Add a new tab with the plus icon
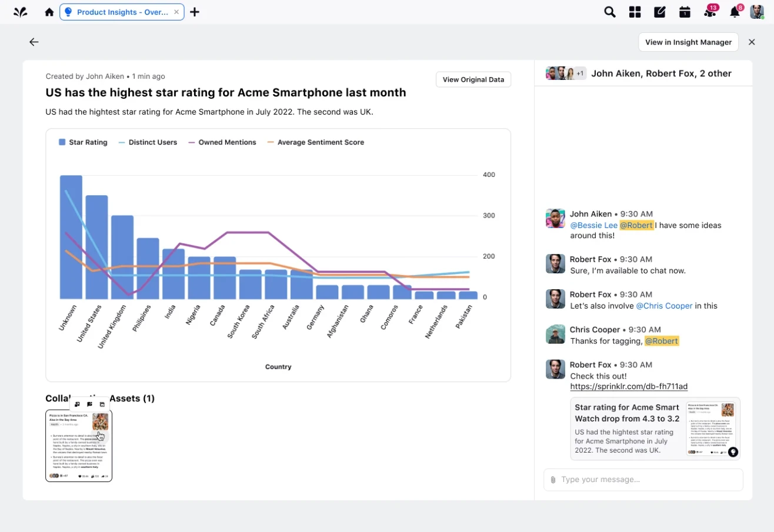Screen dimensions: 774x532 (x=195, y=12)
